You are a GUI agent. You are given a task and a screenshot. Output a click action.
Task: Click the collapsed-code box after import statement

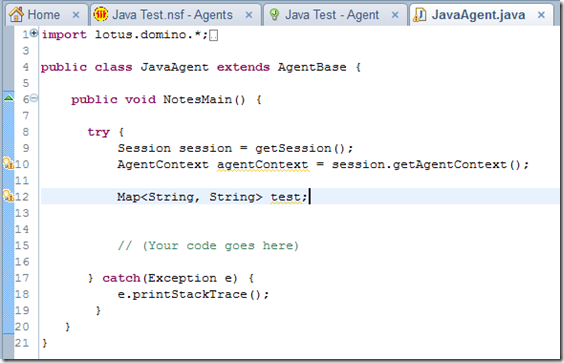[x=213, y=36]
